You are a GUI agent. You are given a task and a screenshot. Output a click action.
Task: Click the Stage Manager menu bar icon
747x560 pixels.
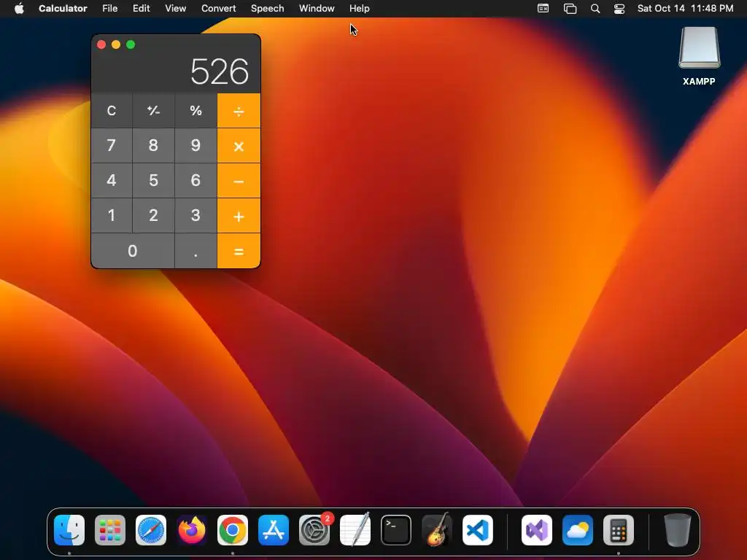(570, 9)
